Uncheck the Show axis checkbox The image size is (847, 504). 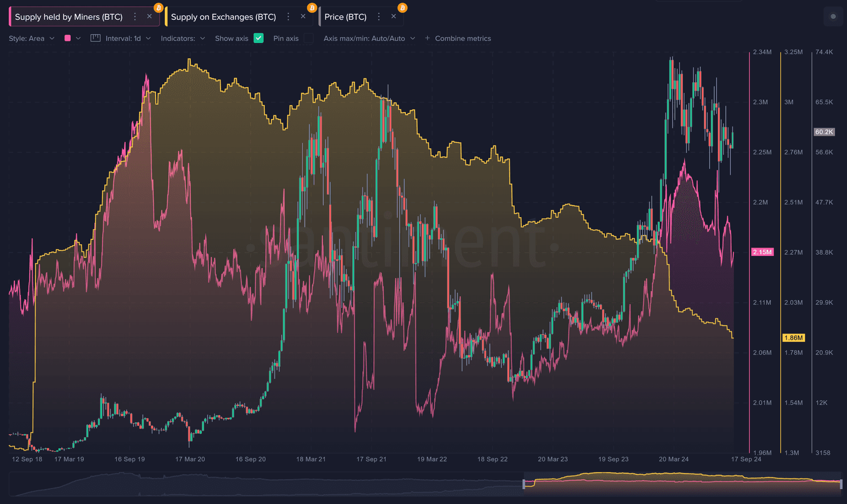[x=259, y=38]
